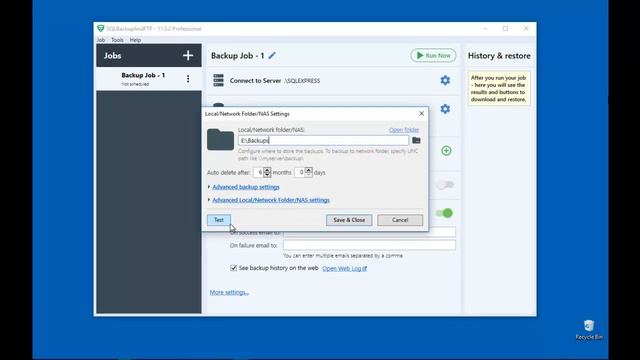Increase auto delete days value

point(309,170)
